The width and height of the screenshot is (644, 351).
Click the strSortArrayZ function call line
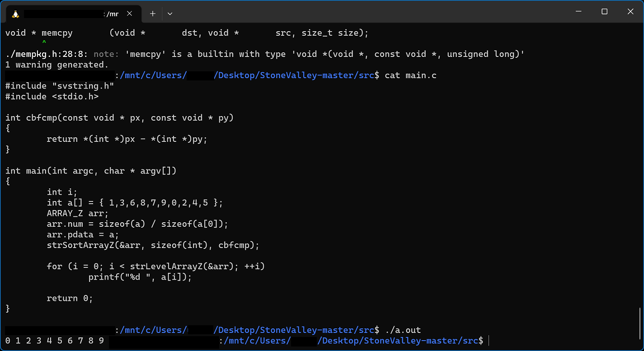(x=153, y=245)
